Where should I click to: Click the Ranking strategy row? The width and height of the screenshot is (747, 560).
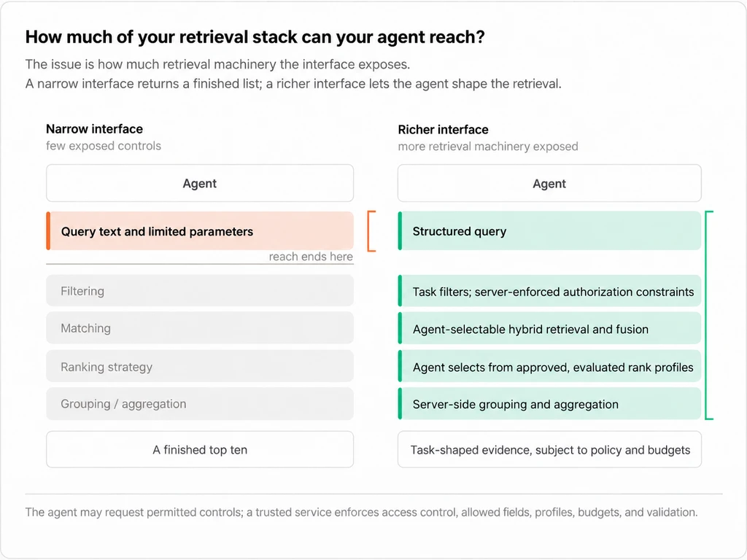click(x=200, y=366)
